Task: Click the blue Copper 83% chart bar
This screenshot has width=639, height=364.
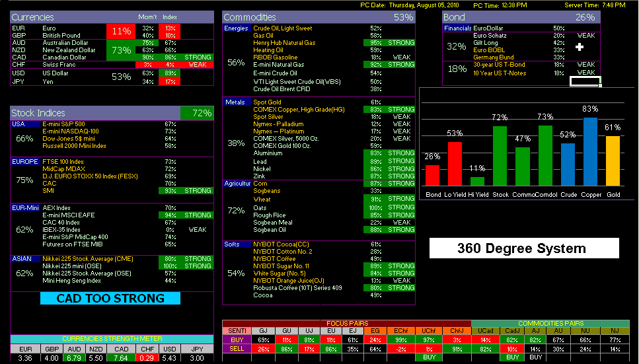Action: [591, 152]
